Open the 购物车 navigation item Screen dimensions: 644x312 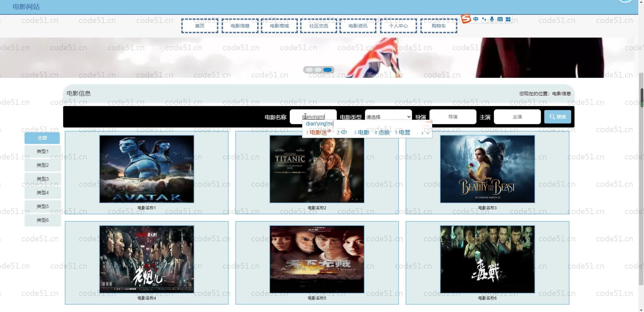[438, 26]
